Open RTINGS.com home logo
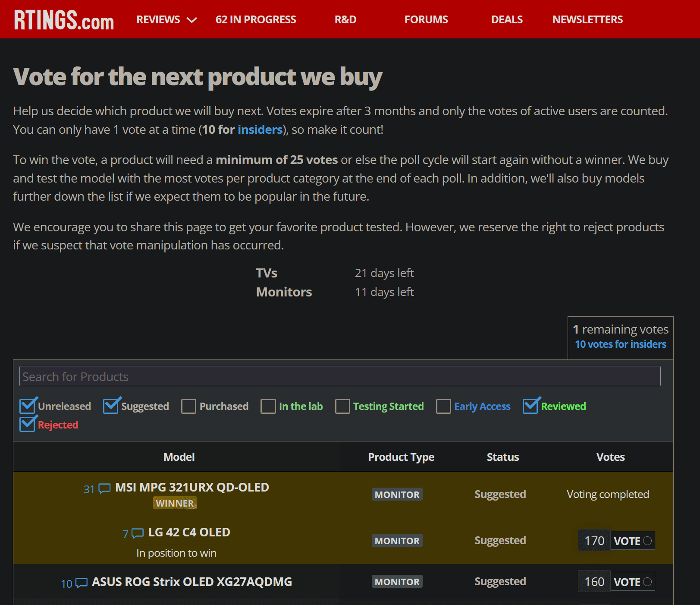This screenshot has width=700, height=605. coord(64,20)
